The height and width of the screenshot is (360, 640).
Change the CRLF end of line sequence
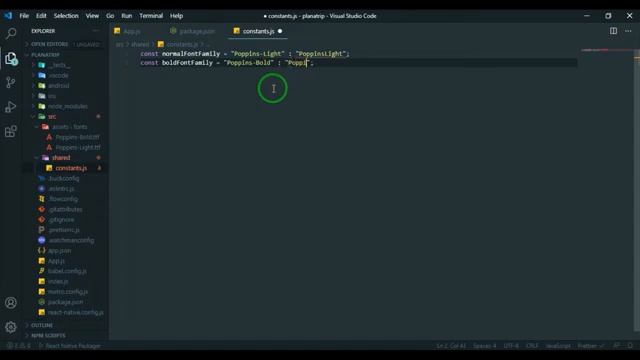(532, 346)
